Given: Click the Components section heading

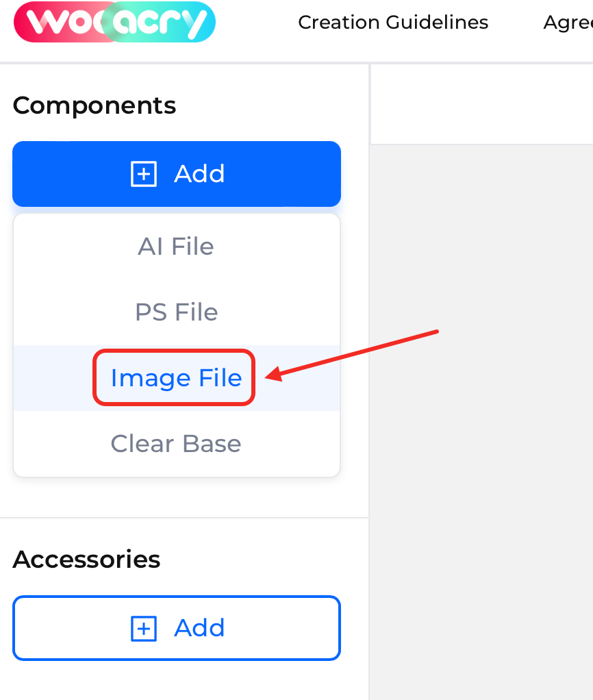Looking at the screenshot, I should (94, 105).
